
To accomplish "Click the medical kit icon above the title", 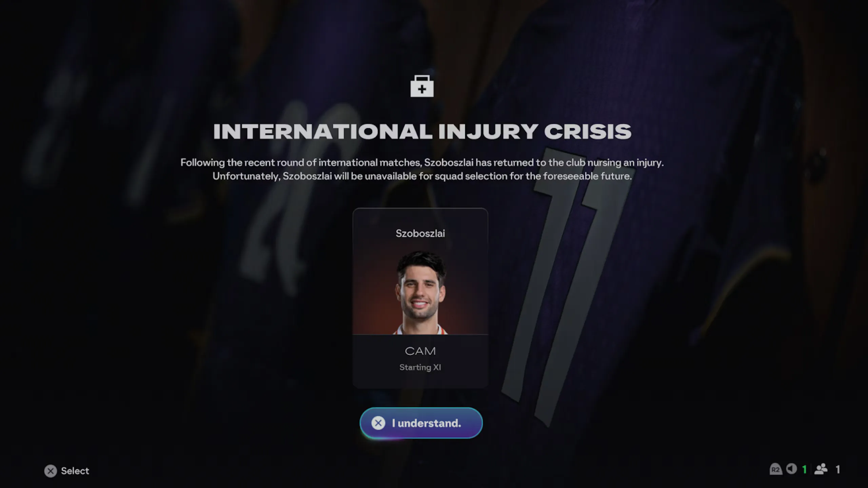I will tap(422, 86).
